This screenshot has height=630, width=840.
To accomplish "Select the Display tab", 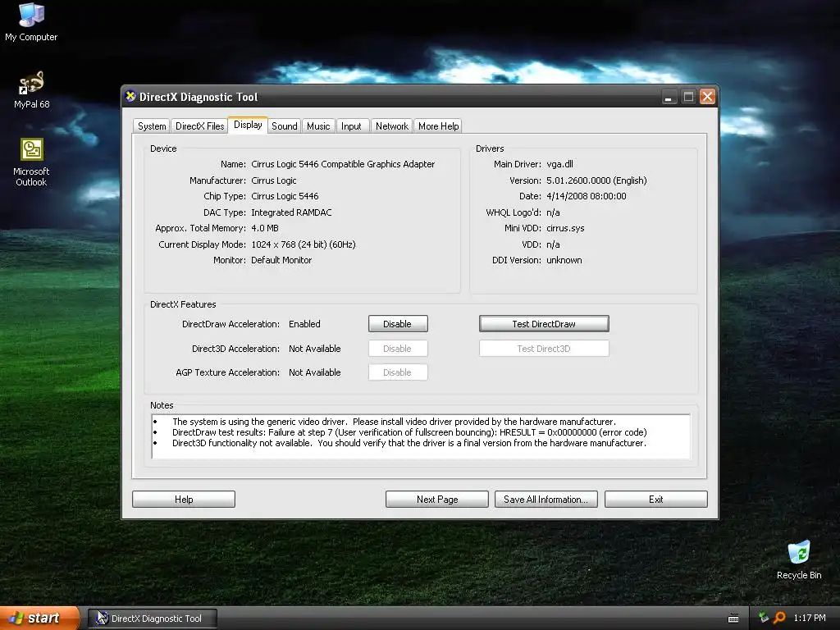I will [x=248, y=125].
